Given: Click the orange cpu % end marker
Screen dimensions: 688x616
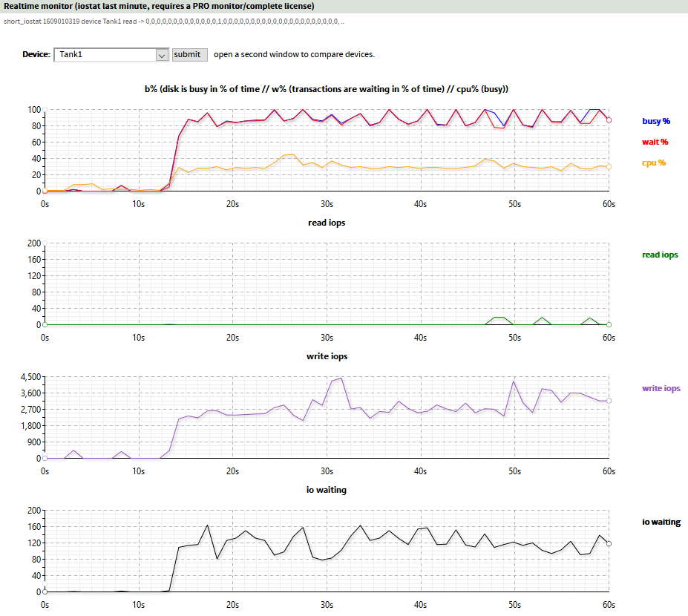Looking at the screenshot, I should click(x=609, y=167).
